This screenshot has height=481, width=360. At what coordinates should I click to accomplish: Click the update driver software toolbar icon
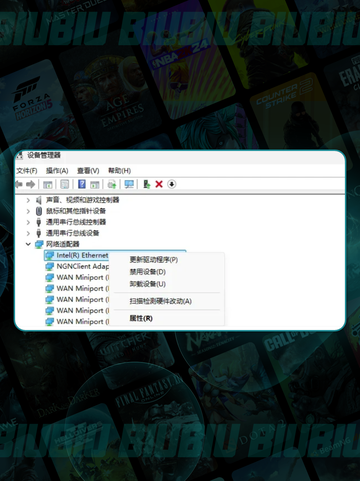pos(112,184)
